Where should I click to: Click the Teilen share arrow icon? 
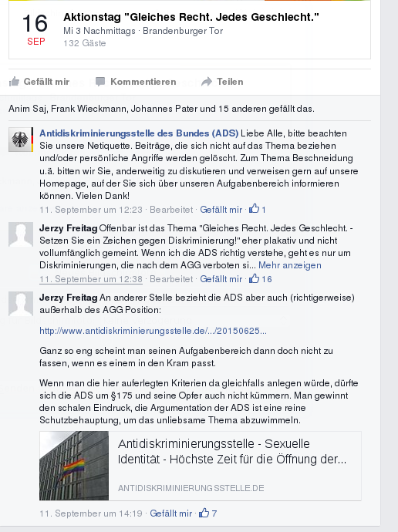click(207, 82)
